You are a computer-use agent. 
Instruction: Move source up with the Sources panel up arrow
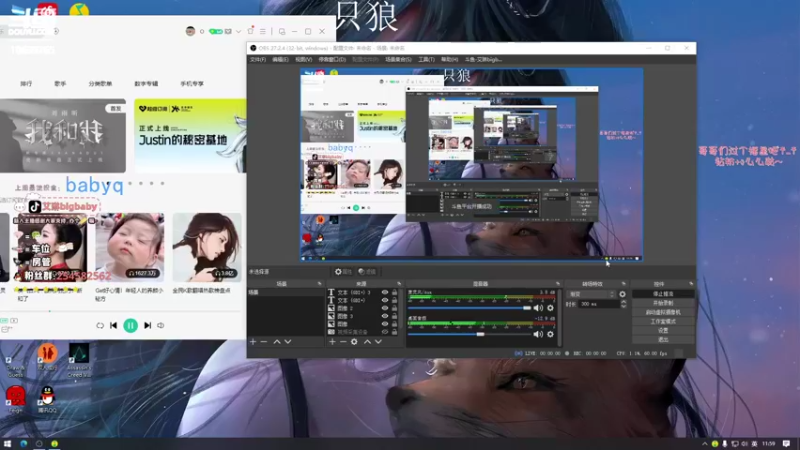click(x=367, y=341)
